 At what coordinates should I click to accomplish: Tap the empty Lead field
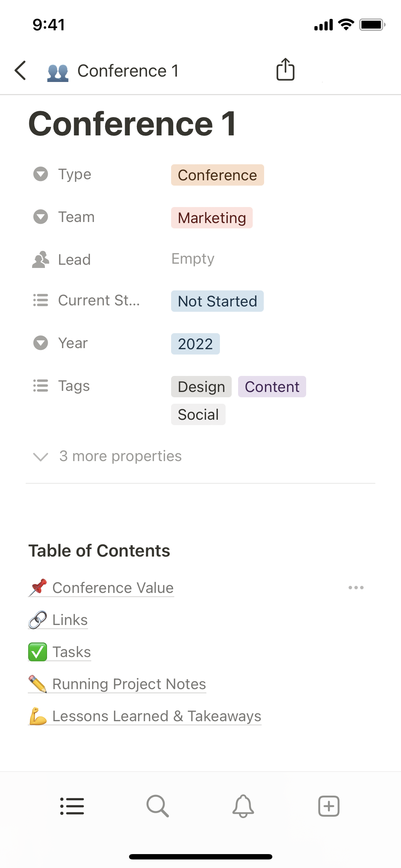click(x=193, y=259)
